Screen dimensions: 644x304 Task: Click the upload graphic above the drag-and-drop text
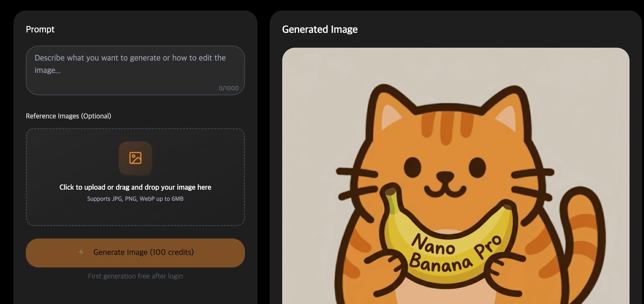click(135, 158)
